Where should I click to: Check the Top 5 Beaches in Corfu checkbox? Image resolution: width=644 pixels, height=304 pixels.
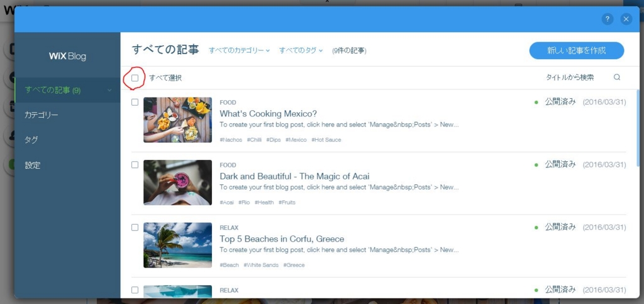click(x=135, y=227)
